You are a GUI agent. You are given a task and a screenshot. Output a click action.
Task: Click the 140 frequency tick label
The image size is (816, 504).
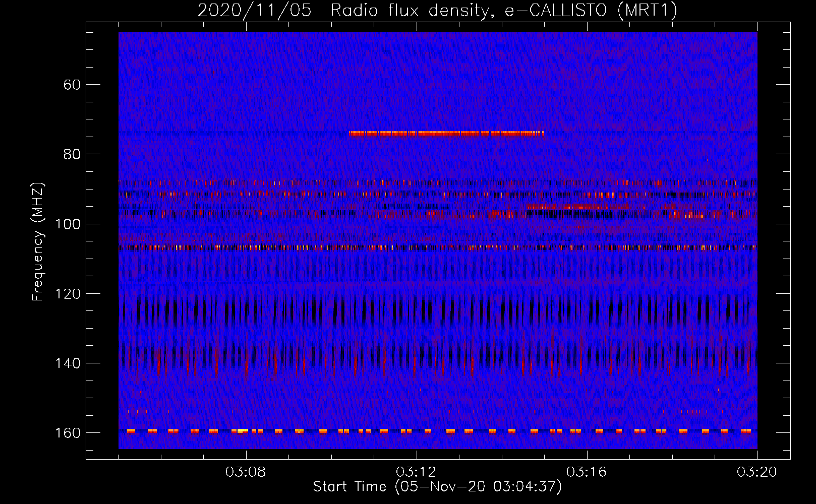coord(68,363)
